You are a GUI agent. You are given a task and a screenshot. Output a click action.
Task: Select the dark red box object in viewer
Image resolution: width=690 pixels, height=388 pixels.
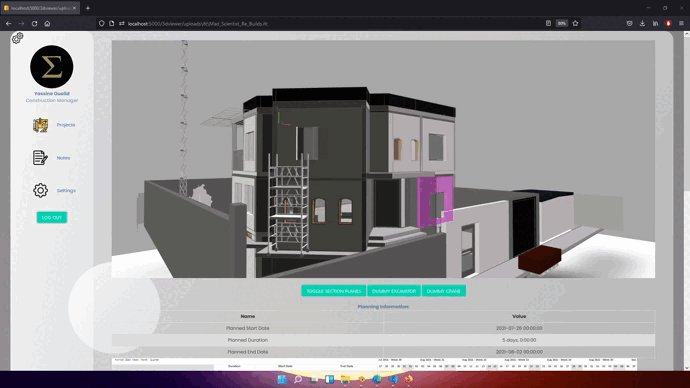[540, 259]
